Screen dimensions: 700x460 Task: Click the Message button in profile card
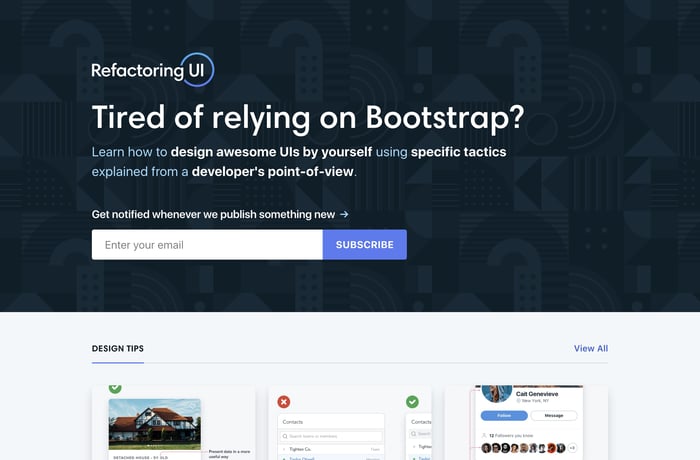554,415
